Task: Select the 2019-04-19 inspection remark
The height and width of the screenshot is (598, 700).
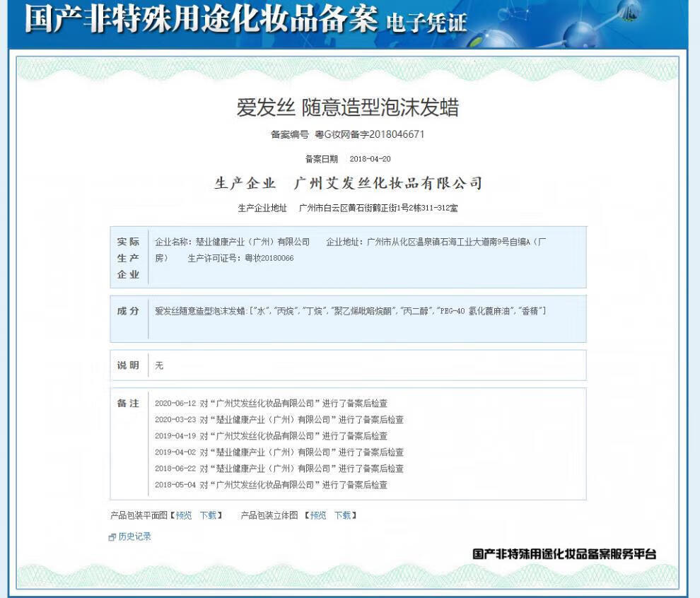Action: click(271, 436)
